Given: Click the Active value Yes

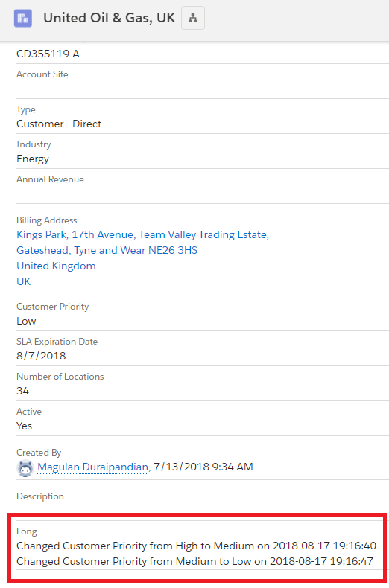Looking at the screenshot, I should click(25, 426).
